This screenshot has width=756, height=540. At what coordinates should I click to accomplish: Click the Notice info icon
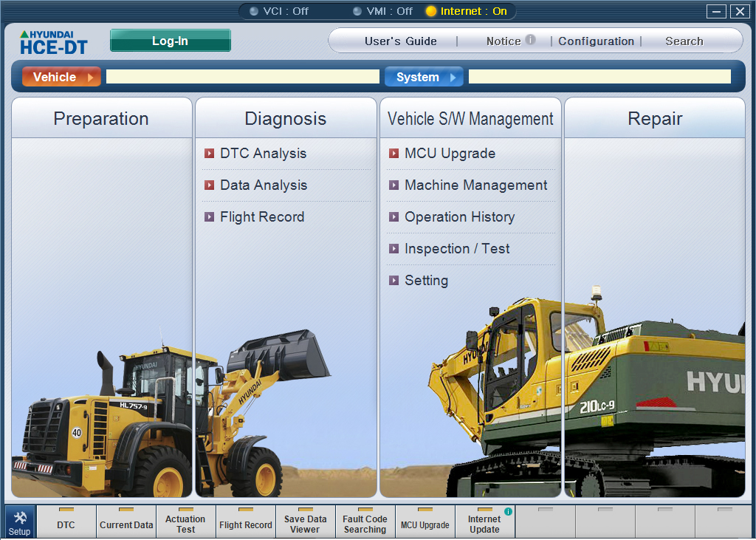coord(530,40)
